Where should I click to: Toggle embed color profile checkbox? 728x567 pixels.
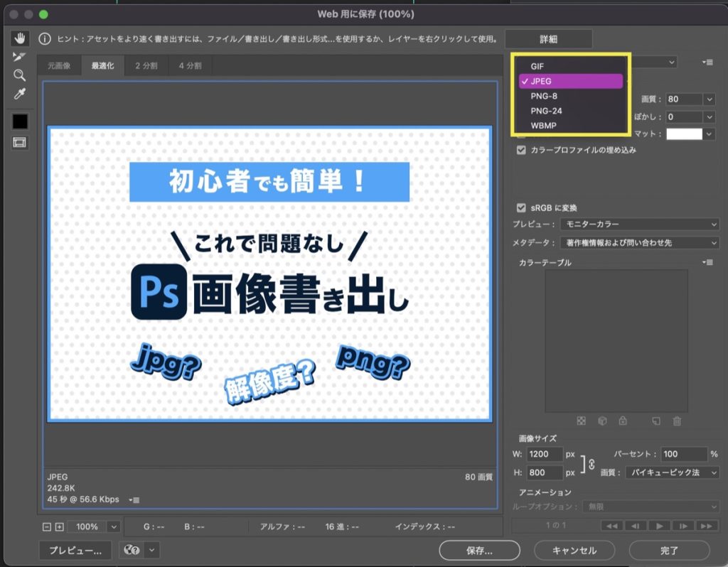tap(521, 150)
